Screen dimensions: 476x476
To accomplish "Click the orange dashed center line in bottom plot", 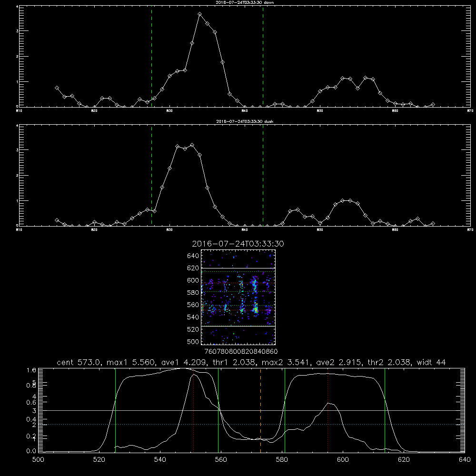I will pos(260,410).
